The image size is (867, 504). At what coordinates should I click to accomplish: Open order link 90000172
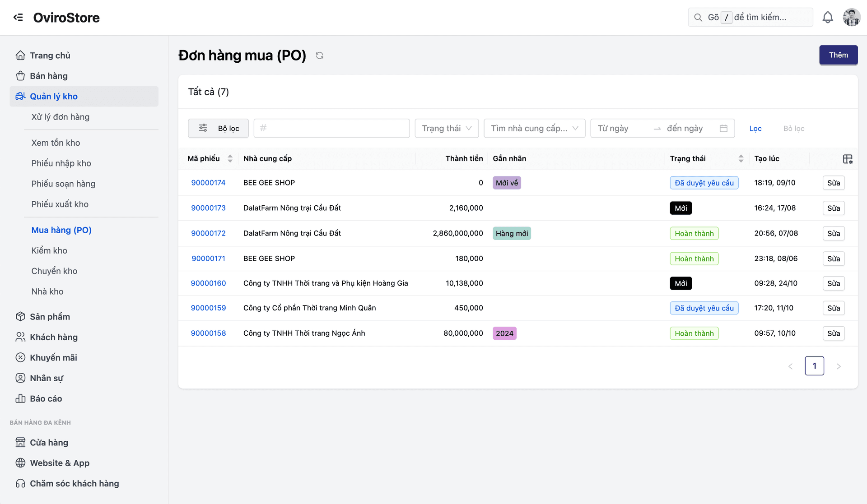click(x=208, y=233)
